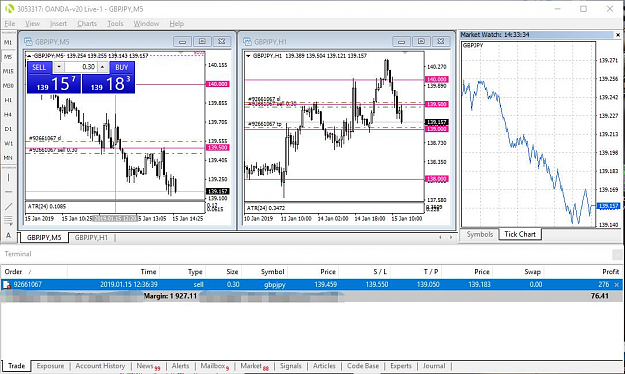Switch chart to MN timeframe
Screen dimensions: 625x374
pyautogui.click(x=8, y=157)
